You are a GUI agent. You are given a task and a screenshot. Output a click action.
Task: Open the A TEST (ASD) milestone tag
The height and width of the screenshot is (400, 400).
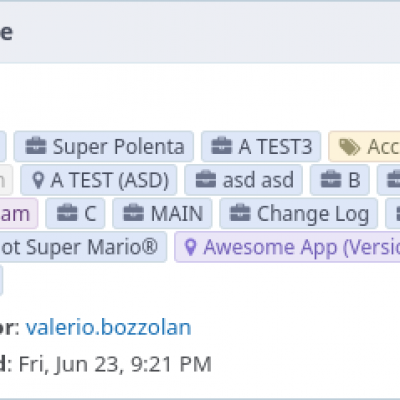tap(99, 180)
